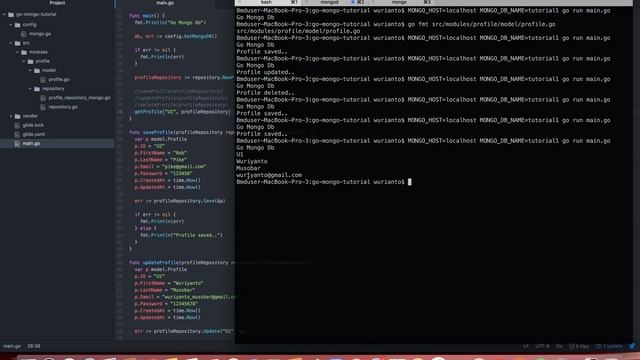Click the repository folder icon
This screenshot has height=360, width=640.
[x=37, y=89]
